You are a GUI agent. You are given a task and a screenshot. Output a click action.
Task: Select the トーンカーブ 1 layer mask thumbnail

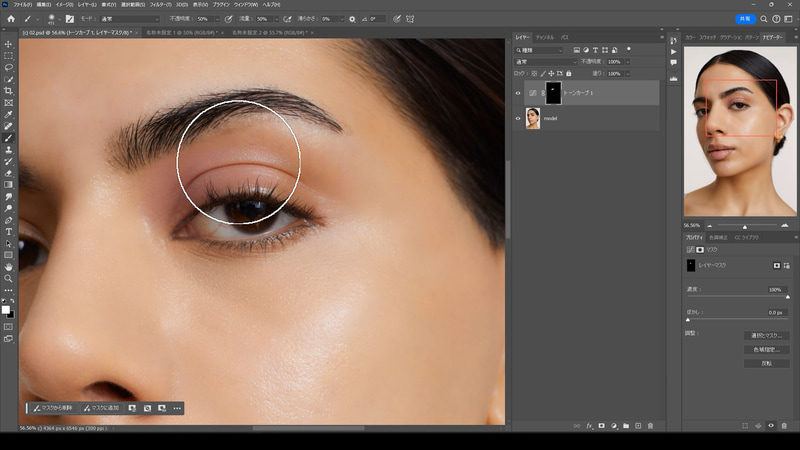click(x=552, y=93)
